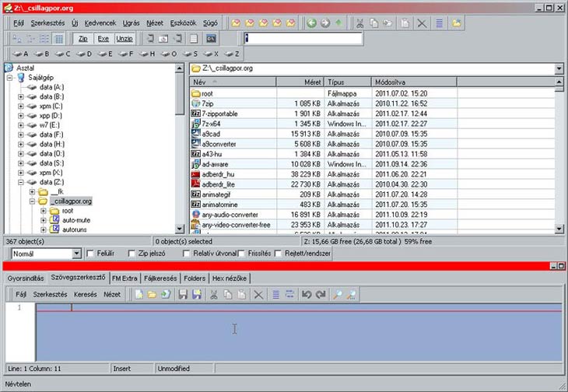Click the input field in second toolbar
This screenshot has width=568, height=392.
(303, 38)
